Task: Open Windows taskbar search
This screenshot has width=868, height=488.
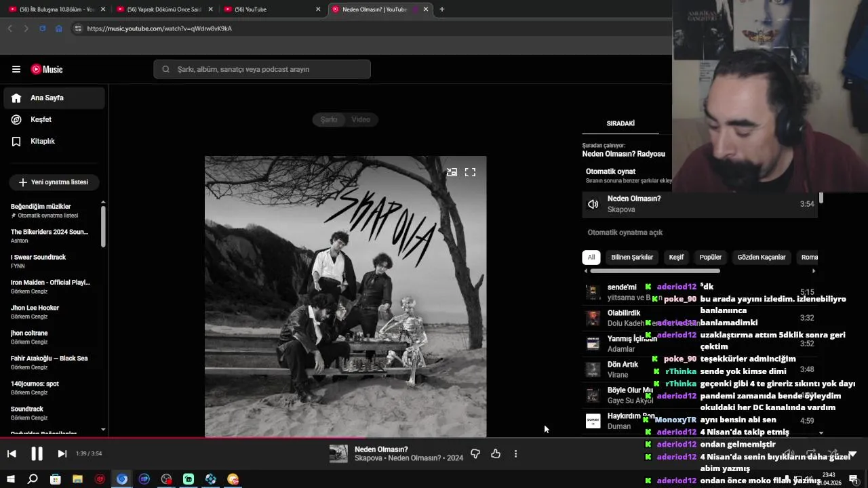Action: click(x=33, y=479)
